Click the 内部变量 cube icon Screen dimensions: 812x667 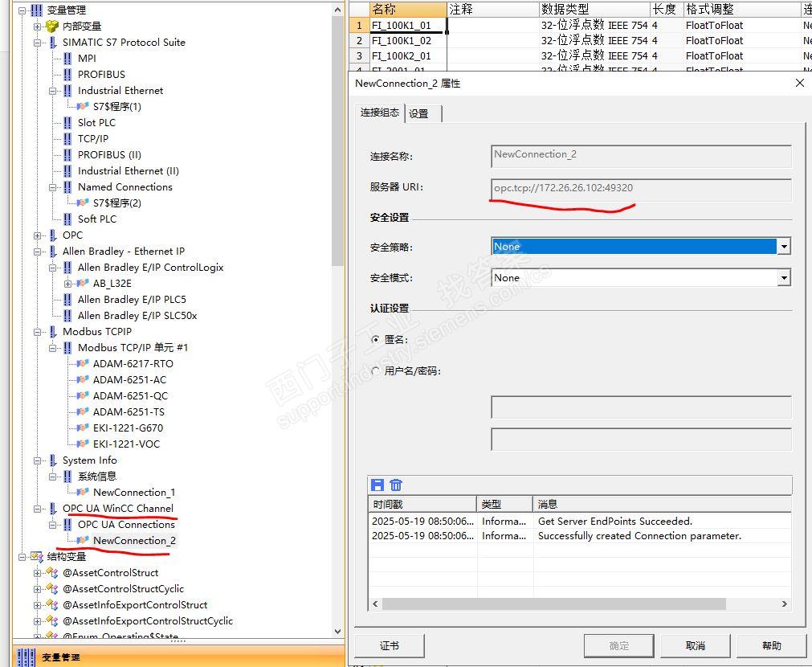[52, 27]
